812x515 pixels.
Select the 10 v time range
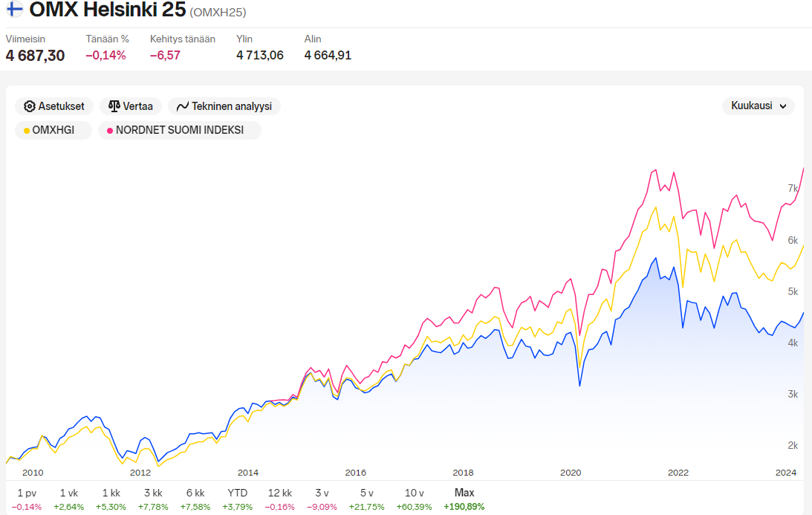coord(415,499)
